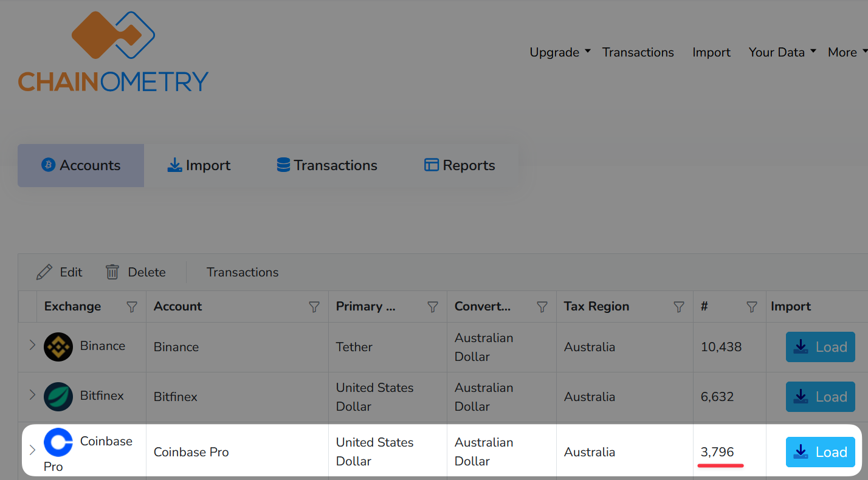The width and height of the screenshot is (868, 480).
Task: Select the 10,438 transaction count cell
Action: (729, 347)
